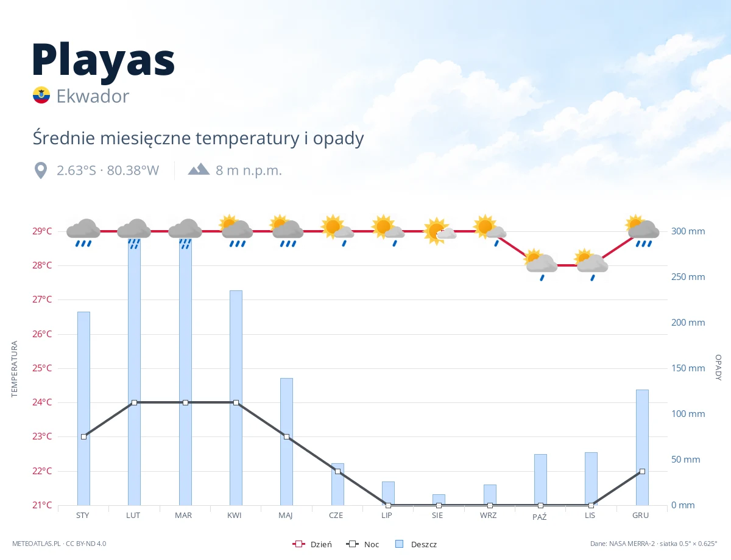Click the October cloudy drizzle icon
The height and width of the screenshot is (560, 731).
coord(540,265)
